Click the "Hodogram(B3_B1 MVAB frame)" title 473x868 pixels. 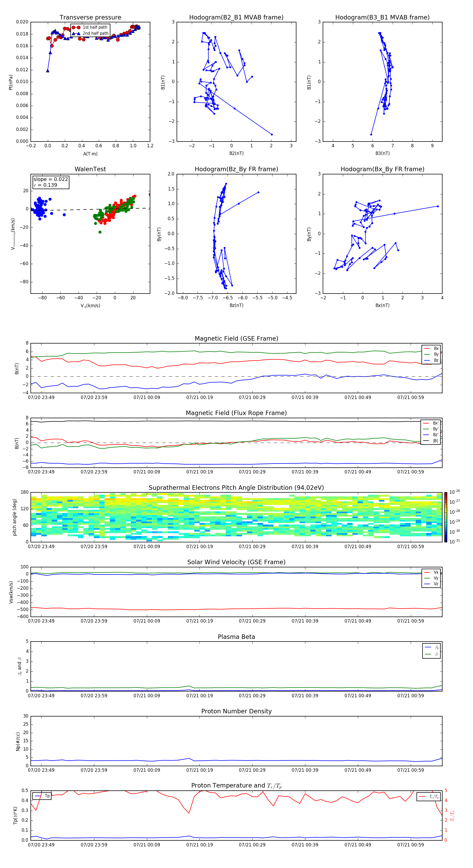pos(382,17)
